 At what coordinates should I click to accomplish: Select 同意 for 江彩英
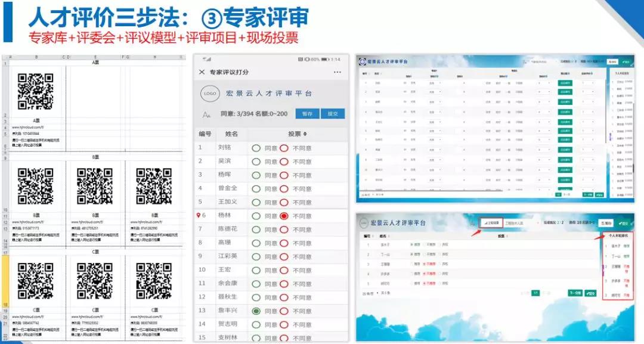256,256
